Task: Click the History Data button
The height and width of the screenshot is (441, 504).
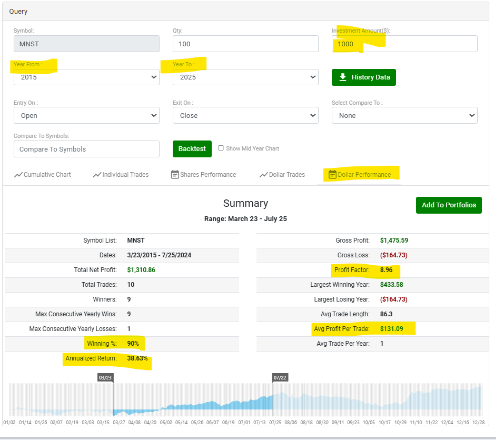Action: 364,77
